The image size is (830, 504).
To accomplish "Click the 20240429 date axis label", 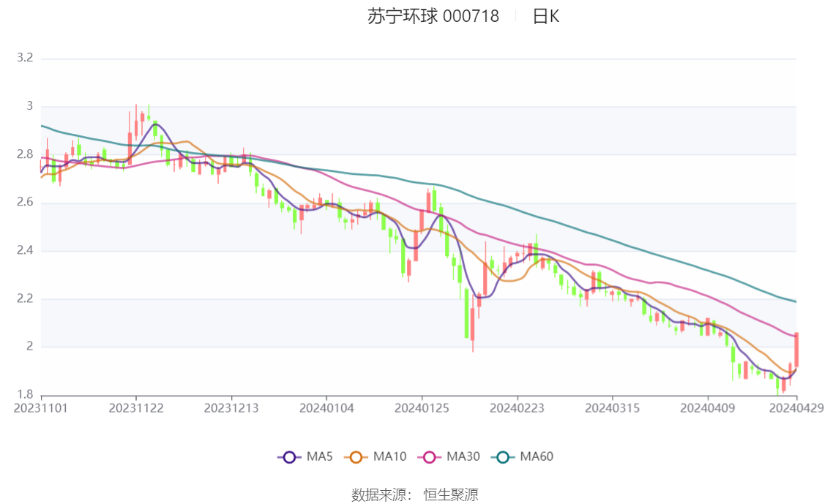I will click(x=796, y=407).
